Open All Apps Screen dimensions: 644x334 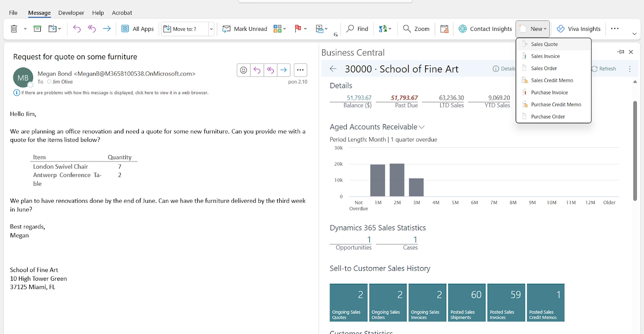tap(137, 29)
